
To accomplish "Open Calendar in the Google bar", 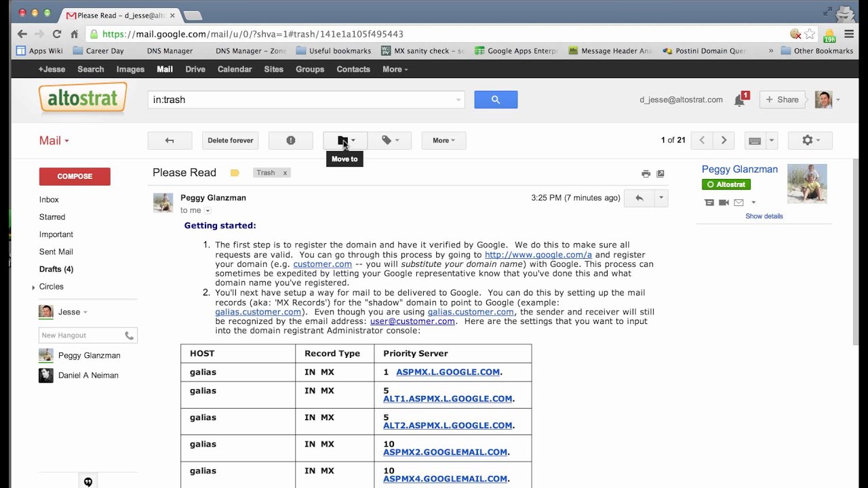I will [x=235, y=69].
